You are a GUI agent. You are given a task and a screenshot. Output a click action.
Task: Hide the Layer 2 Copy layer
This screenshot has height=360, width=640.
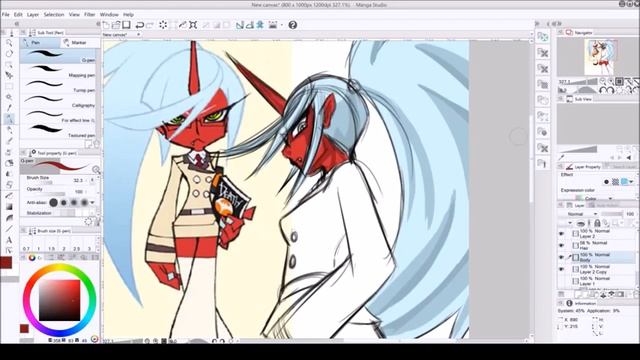click(x=561, y=269)
